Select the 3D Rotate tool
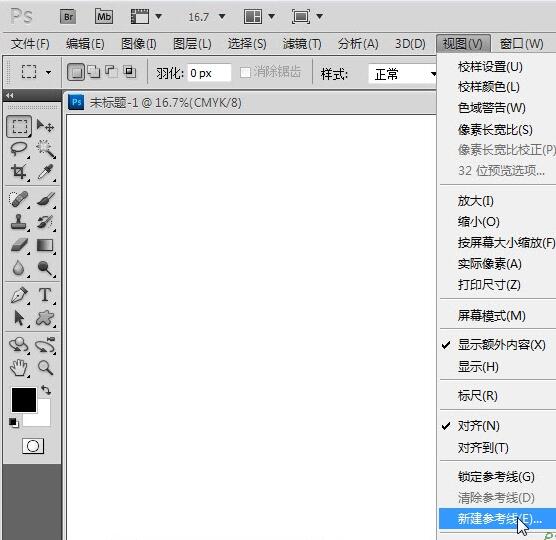Viewport: 556px width, 540px height. [19, 345]
